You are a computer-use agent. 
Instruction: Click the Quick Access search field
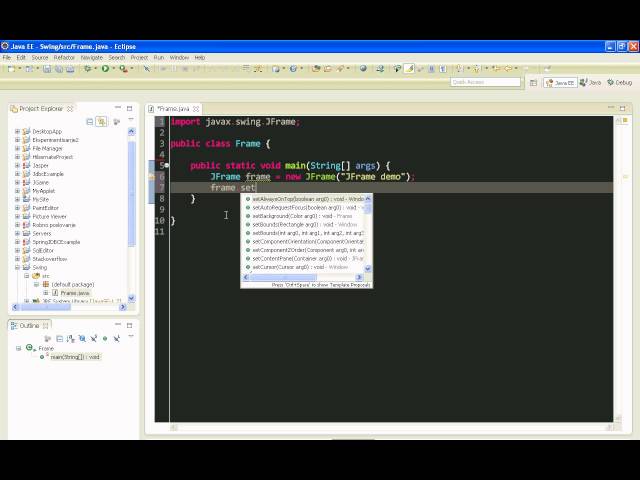pos(485,82)
